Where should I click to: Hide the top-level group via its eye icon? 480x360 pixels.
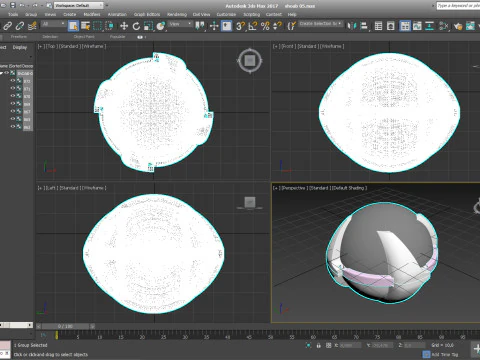[7, 73]
